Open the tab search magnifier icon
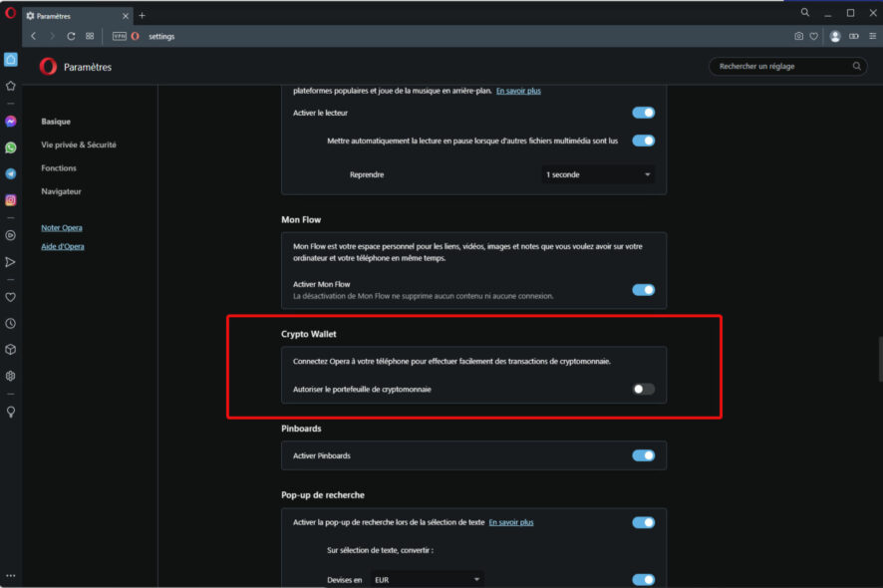Image resolution: width=883 pixels, height=588 pixels. [805, 12]
